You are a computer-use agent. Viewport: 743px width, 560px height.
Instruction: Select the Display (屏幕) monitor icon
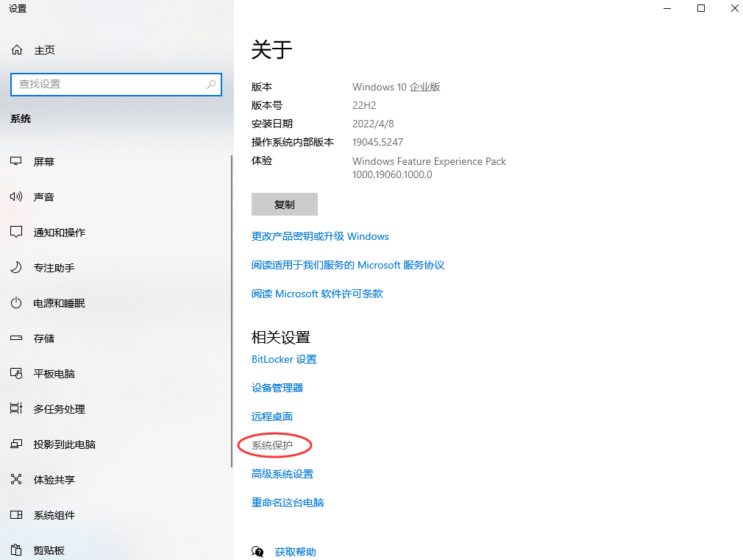(x=17, y=162)
